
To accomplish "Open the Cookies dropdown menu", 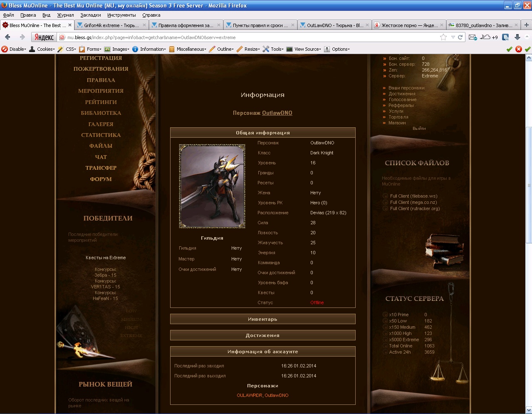I will pos(46,49).
